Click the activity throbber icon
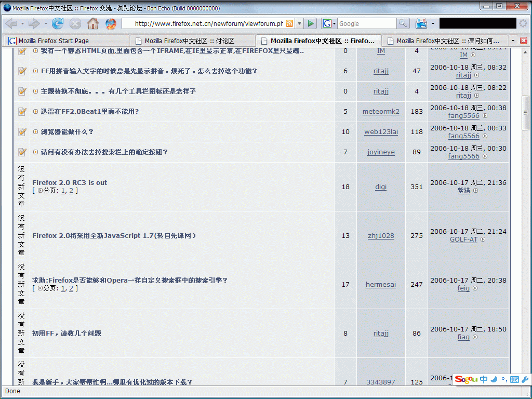The image size is (532, 399). 524,23
